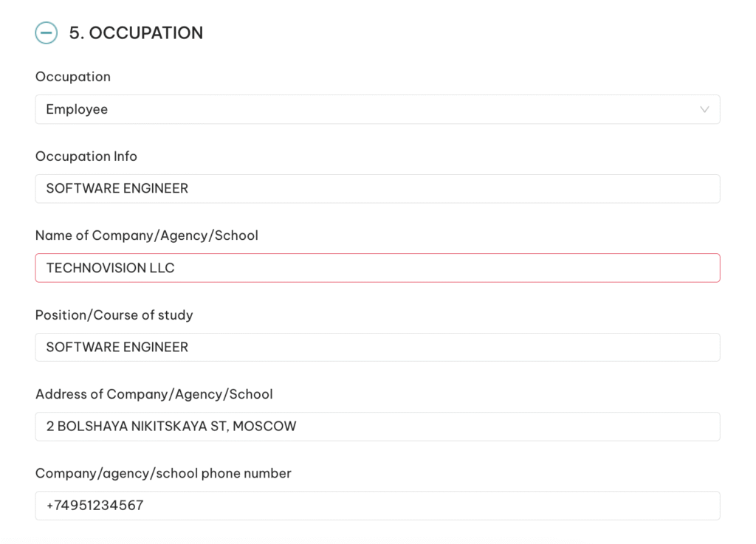Click the 'Occupation' field label
The image size is (756, 544).
click(x=73, y=77)
